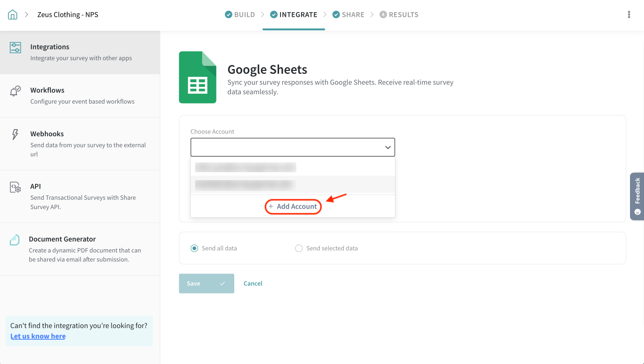Click the Workflows bell icon
644x364 pixels.
(x=15, y=91)
